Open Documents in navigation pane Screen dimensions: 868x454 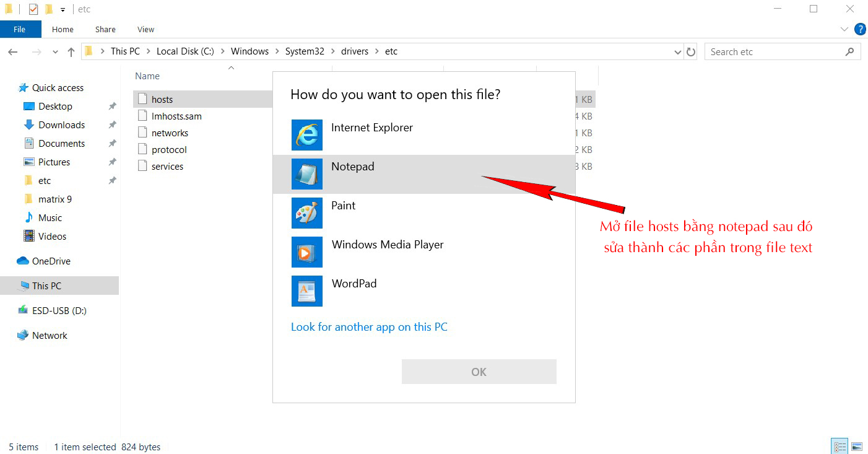click(x=61, y=144)
